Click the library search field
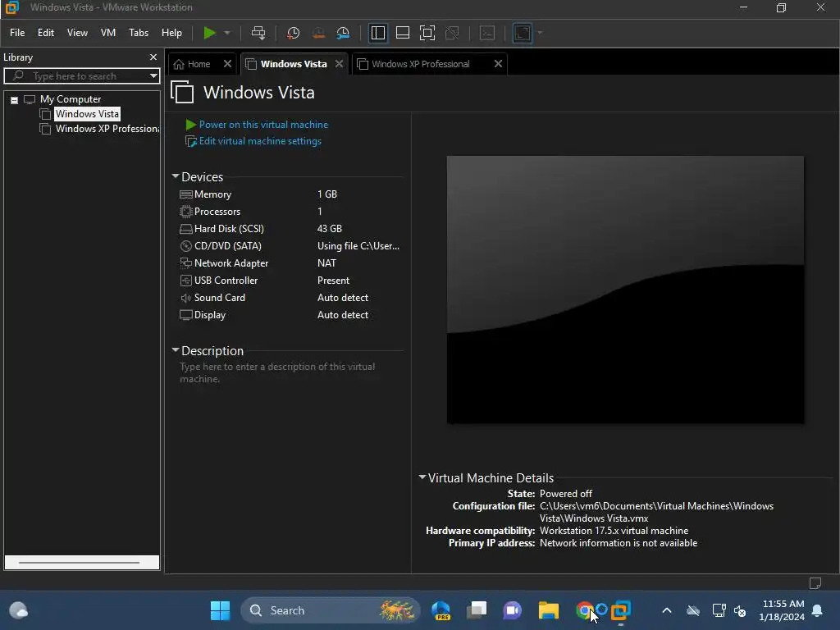Image resolution: width=840 pixels, height=630 pixels. [80, 75]
